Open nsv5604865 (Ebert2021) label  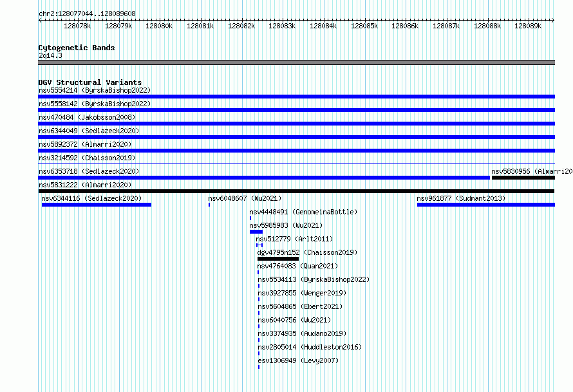point(300,306)
